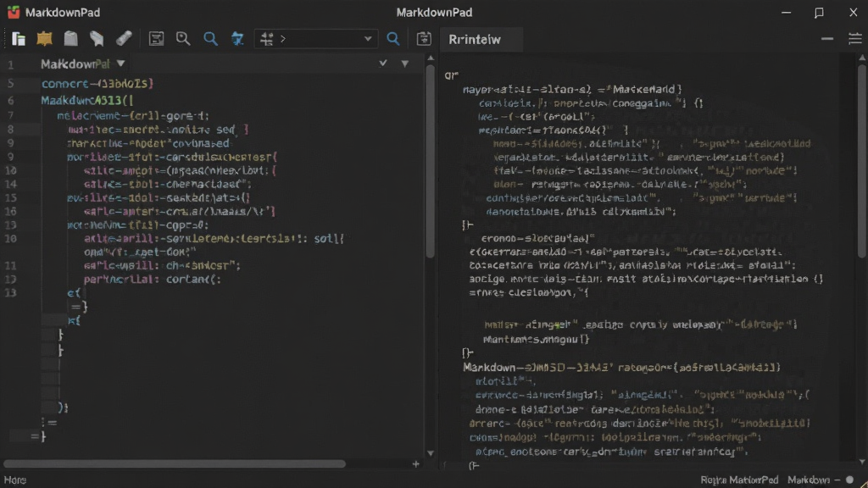
Task: Toggle the fold marker above the Markdown— line
Action: click(x=468, y=353)
